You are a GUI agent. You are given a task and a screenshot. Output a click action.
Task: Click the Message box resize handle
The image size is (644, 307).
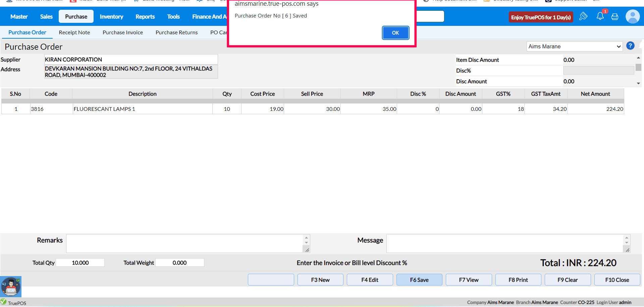627,250
